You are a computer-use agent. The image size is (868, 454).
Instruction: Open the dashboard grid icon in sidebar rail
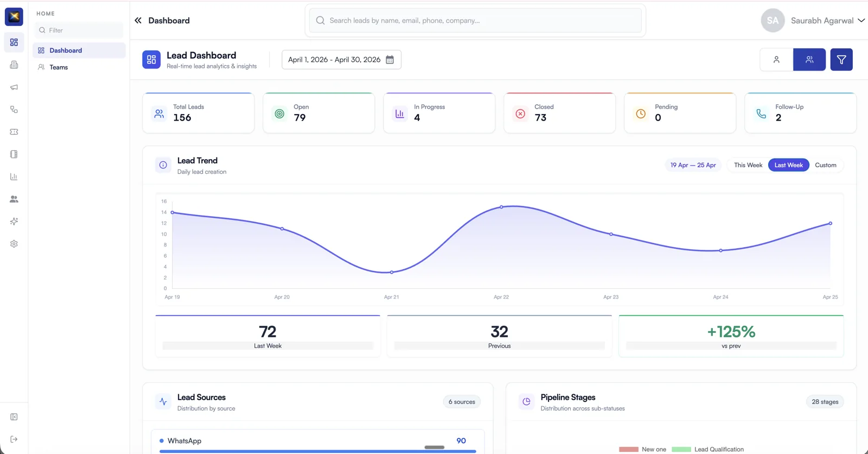point(14,42)
